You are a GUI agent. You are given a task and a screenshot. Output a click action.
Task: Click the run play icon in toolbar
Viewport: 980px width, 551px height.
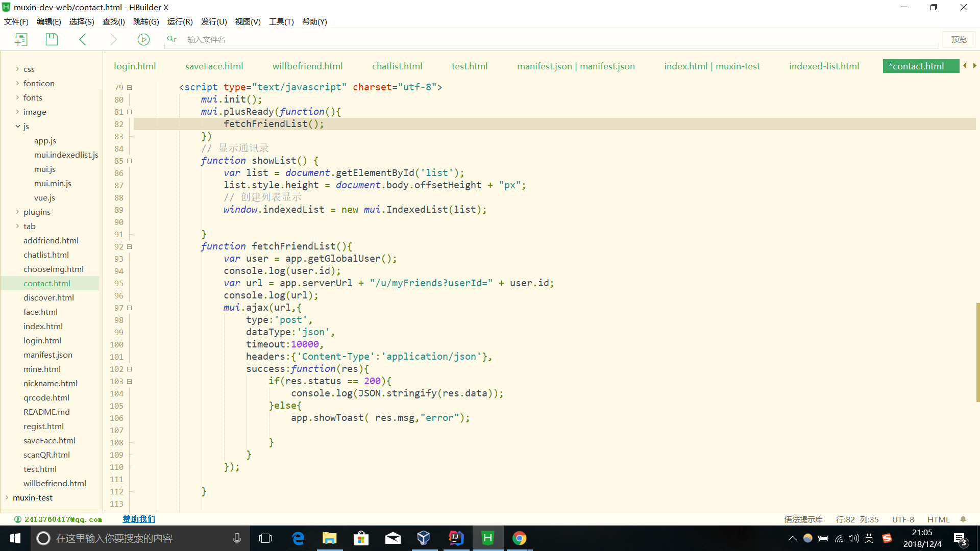coord(143,39)
